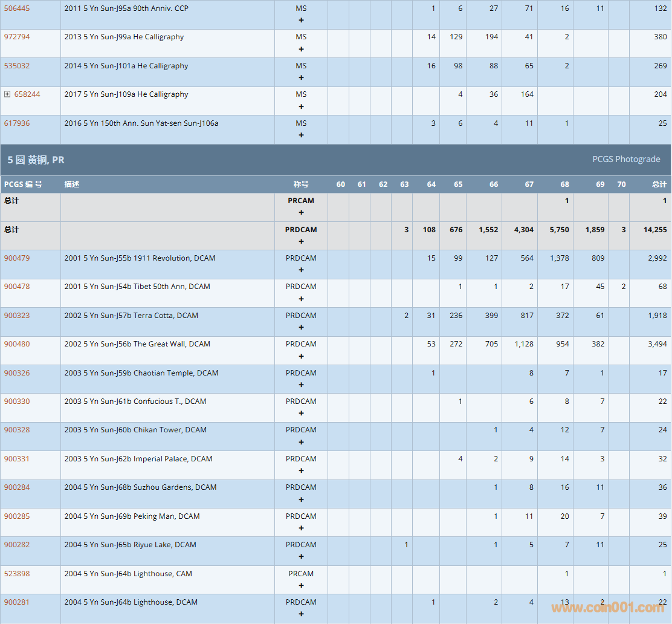The height and width of the screenshot is (624, 672).
Task: Click the 总计 column header
Action: (x=659, y=184)
